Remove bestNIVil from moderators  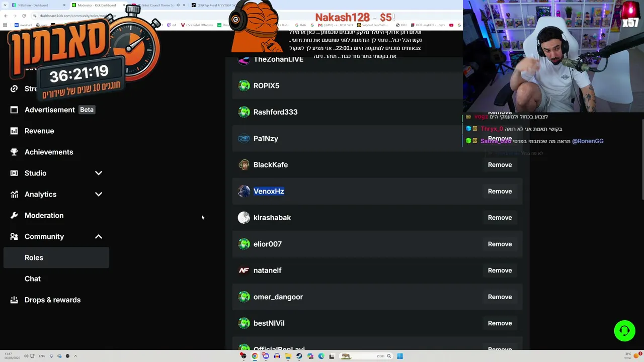[500, 323]
